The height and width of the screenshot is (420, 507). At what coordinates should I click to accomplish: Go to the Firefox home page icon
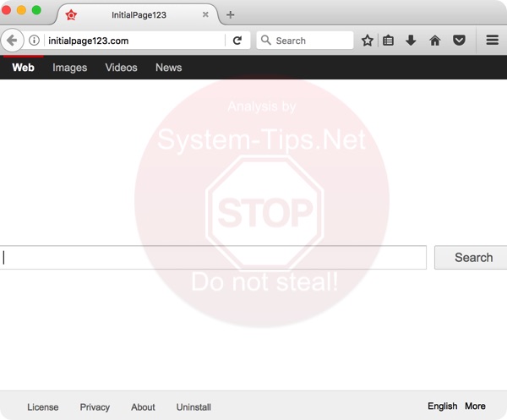(x=435, y=41)
